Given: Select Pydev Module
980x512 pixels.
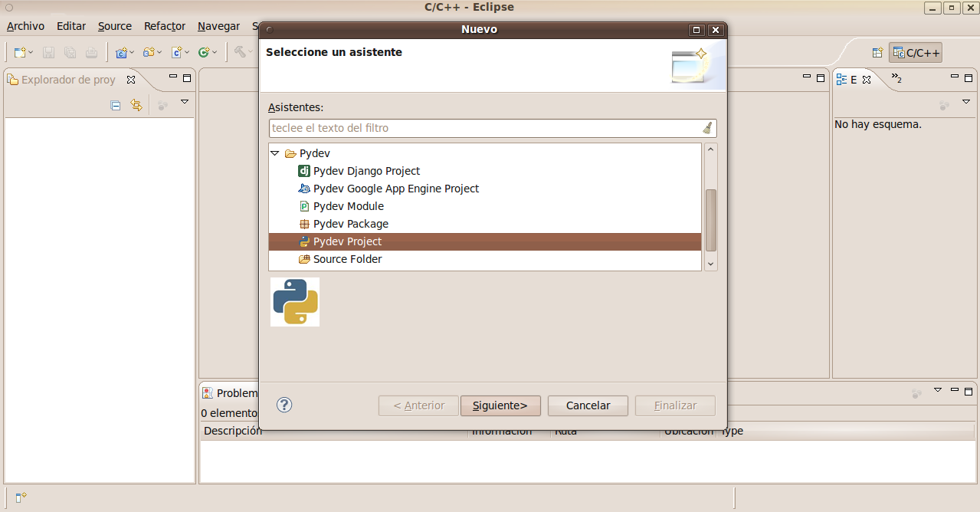Looking at the screenshot, I should pyautogui.click(x=341, y=206).
